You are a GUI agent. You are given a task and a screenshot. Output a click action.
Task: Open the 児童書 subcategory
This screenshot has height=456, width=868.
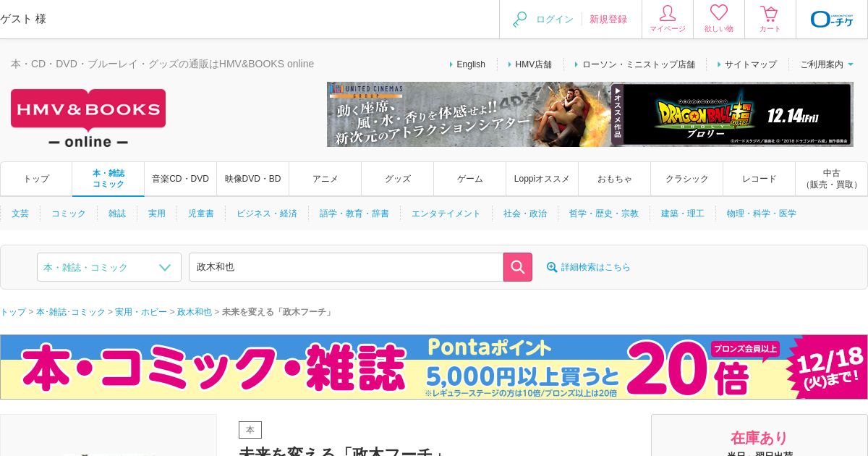pos(201,214)
